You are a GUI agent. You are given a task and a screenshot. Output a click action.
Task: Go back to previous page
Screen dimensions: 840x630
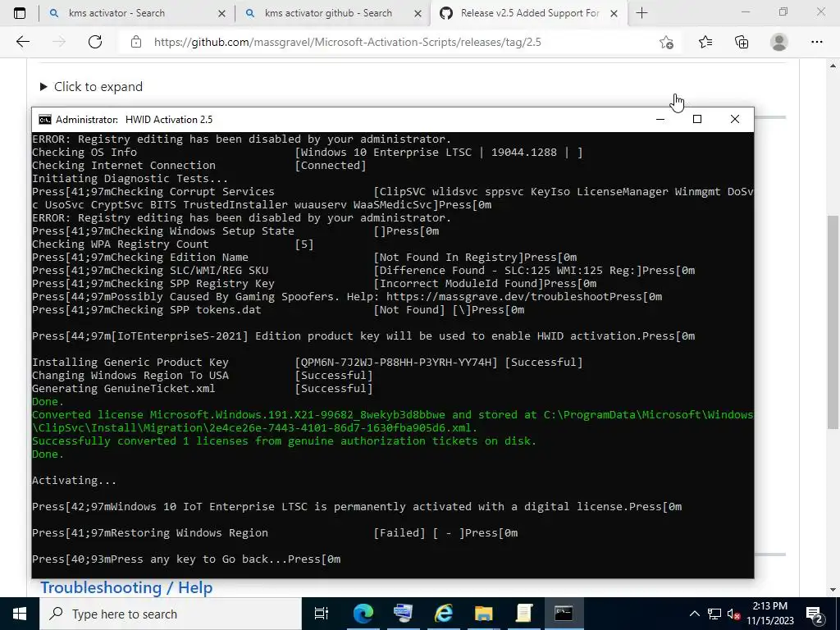[22, 42]
